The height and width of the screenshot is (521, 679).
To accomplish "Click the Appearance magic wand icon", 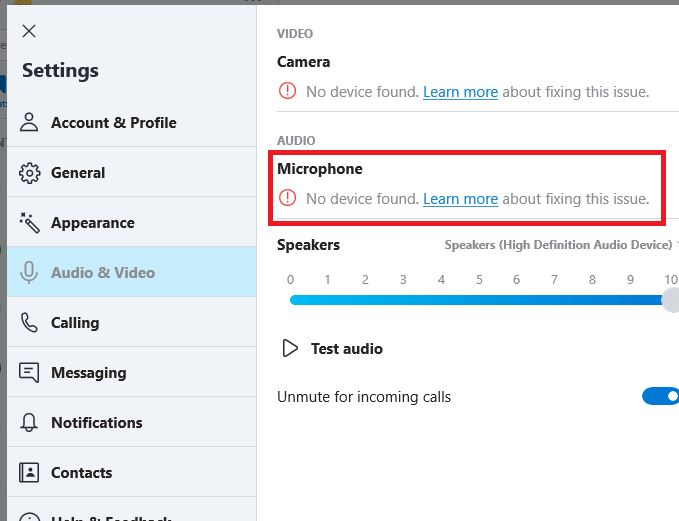I will 30,222.
